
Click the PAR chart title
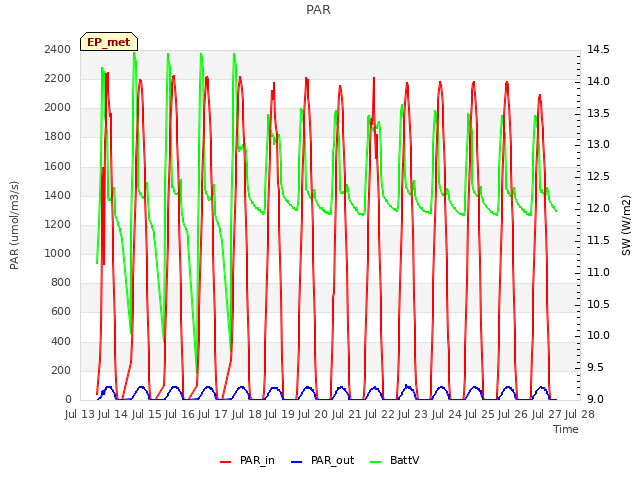coord(318,10)
